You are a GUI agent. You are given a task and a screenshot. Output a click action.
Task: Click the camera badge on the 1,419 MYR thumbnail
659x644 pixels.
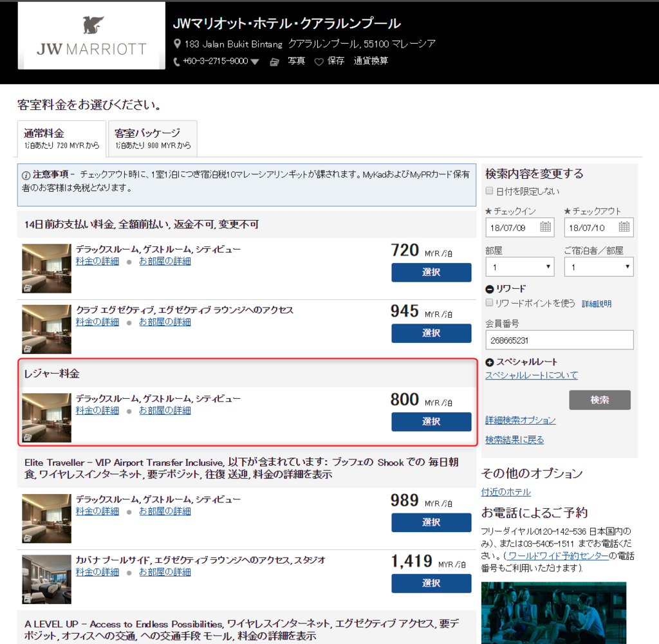point(28,599)
